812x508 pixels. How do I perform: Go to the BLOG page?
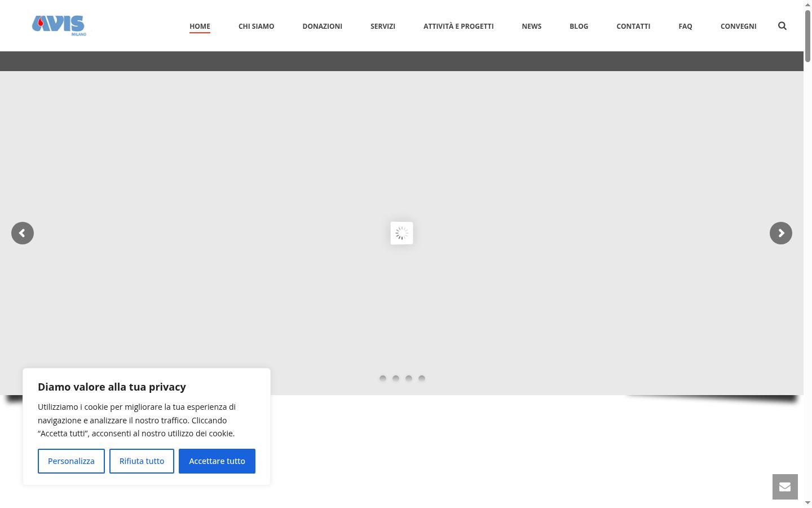pos(579,27)
